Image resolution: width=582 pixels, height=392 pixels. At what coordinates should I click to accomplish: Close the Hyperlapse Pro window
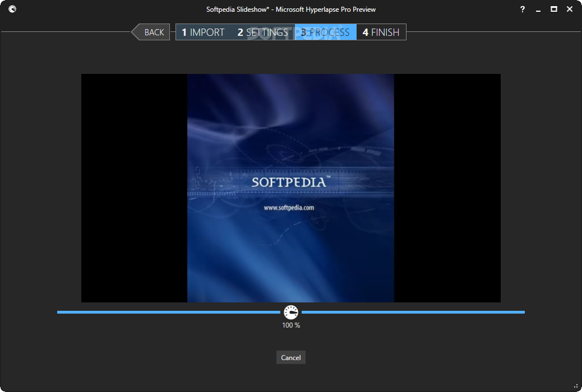pos(569,10)
